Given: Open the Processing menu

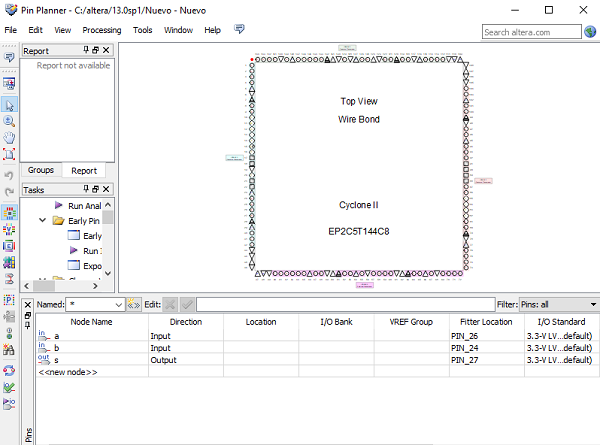Looking at the screenshot, I should pos(102,30).
